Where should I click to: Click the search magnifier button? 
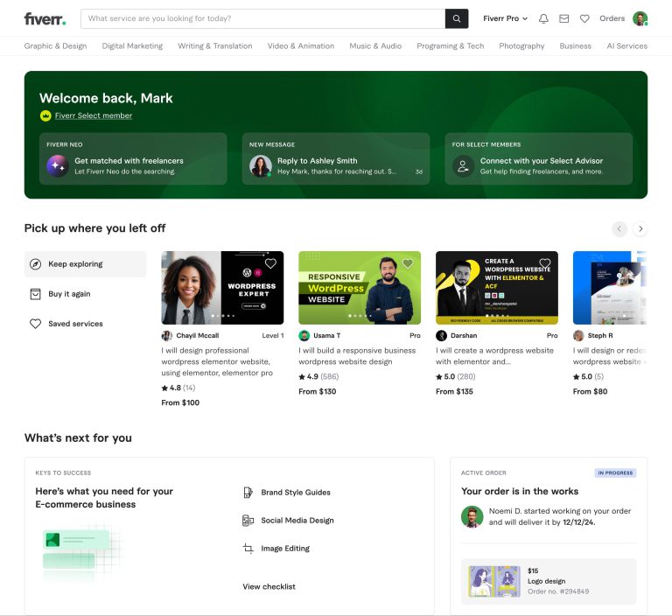tap(457, 18)
